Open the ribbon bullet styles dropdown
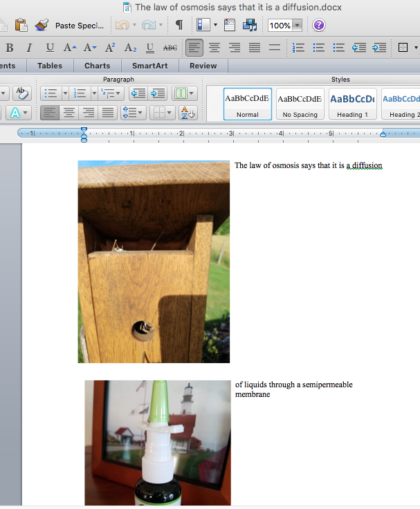 65,93
